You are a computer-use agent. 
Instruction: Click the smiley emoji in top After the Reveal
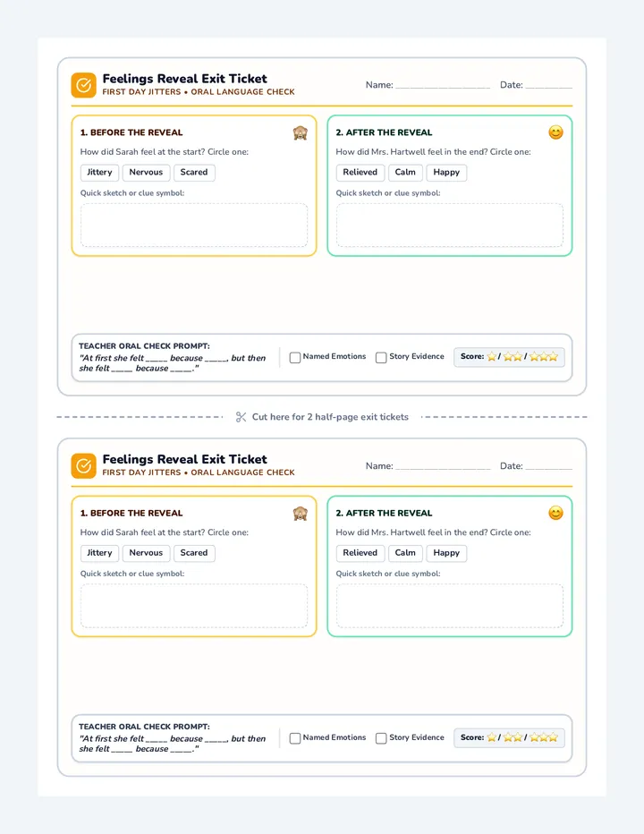tap(555, 132)
